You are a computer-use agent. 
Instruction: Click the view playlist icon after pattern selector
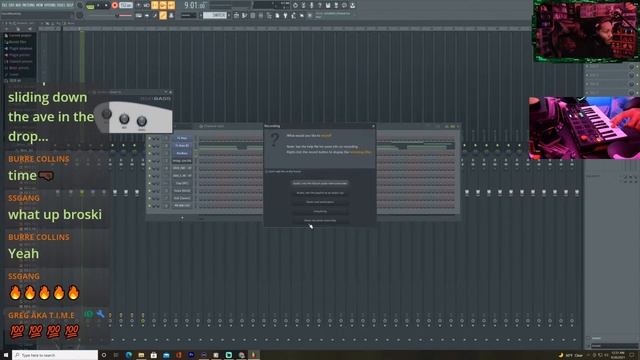(236, 15)
